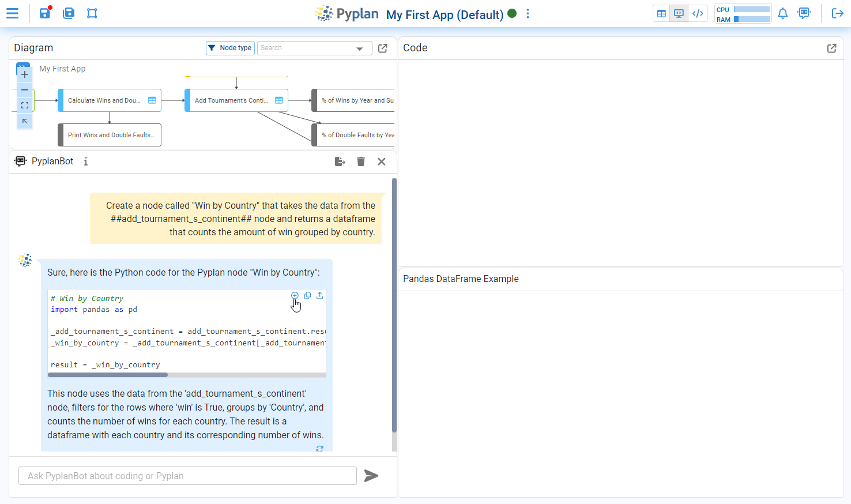Close the PyplanBot panel

pyautogui.click(x=381, y=161)
